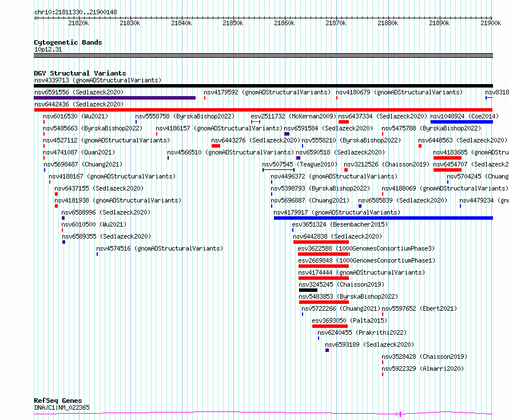Open nsv5485663 (ByrskaBishop2022) label
Viewport: 509px width, 420px height.
coord(93,128)
